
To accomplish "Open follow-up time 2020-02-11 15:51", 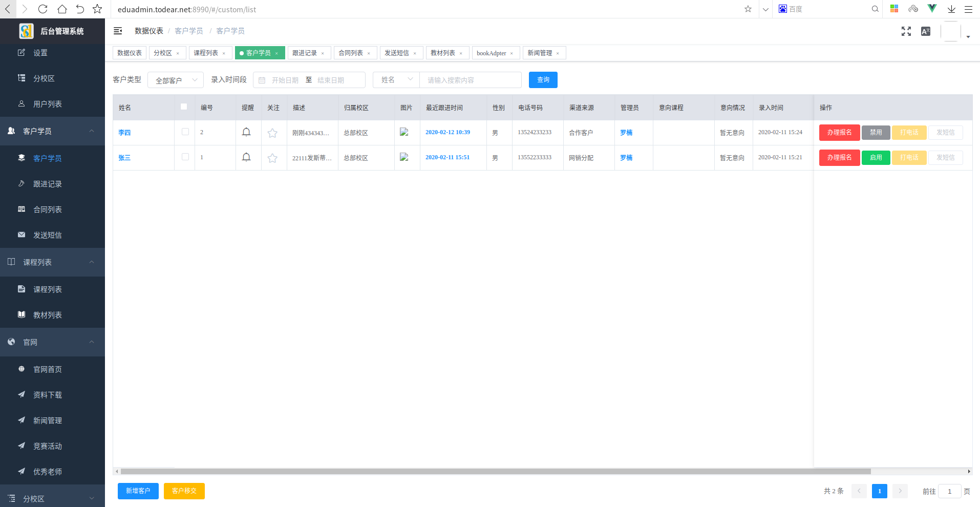I will click(448, 157).
